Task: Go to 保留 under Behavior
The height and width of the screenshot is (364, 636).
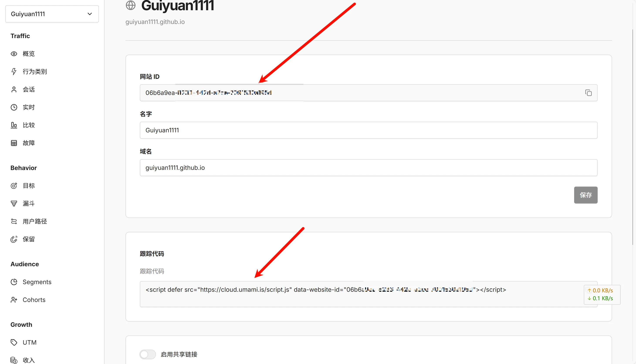Action: pos(29,239)
